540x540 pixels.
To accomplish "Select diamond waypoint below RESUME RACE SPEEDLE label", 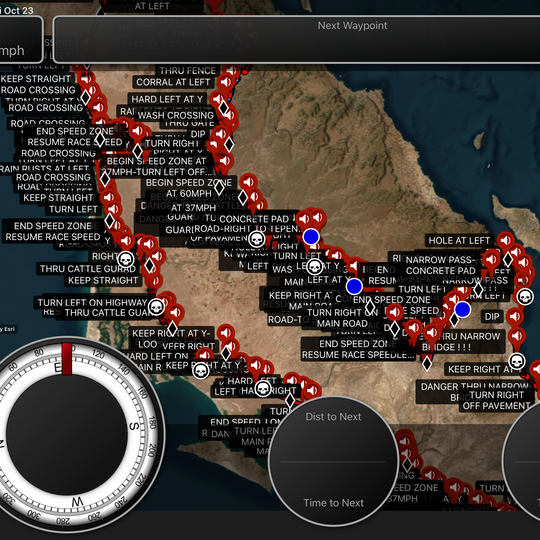I will 427,364.
